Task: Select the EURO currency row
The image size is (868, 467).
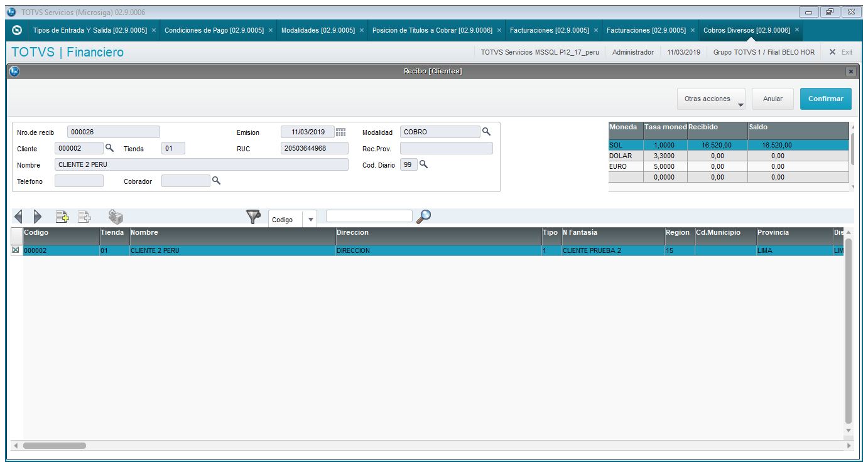Action: pos(729,166)
